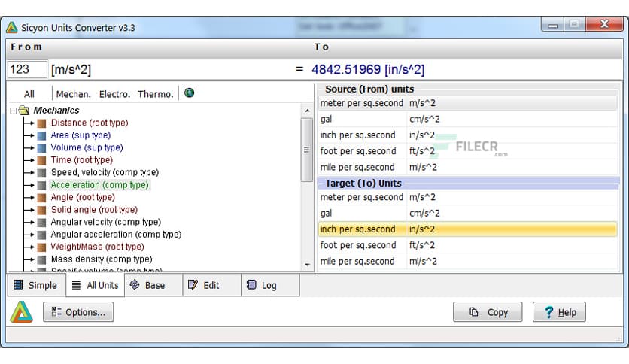Click the brown icon beside Solid angle
The image size is (629, 364).
tap(41, 210)
